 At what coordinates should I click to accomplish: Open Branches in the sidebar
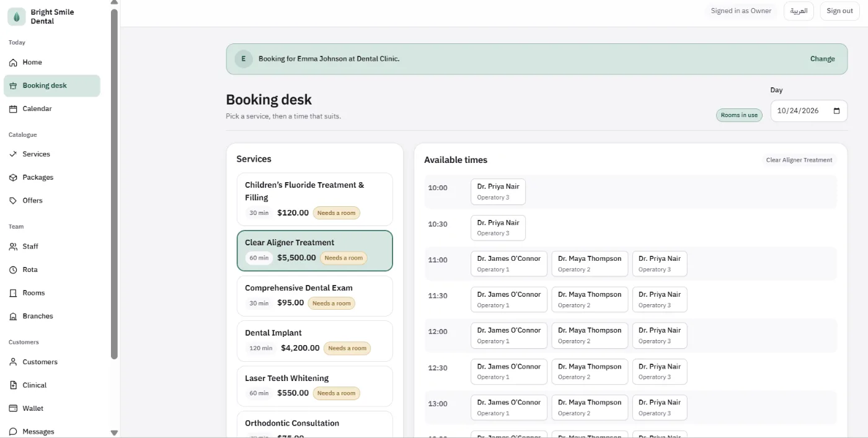point(52,316)
